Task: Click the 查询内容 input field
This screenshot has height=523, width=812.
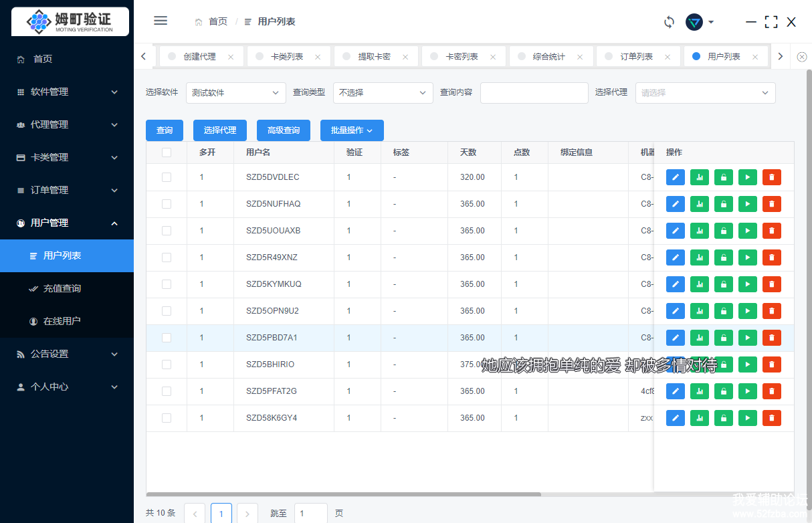Action: click(x=534, y=93)
